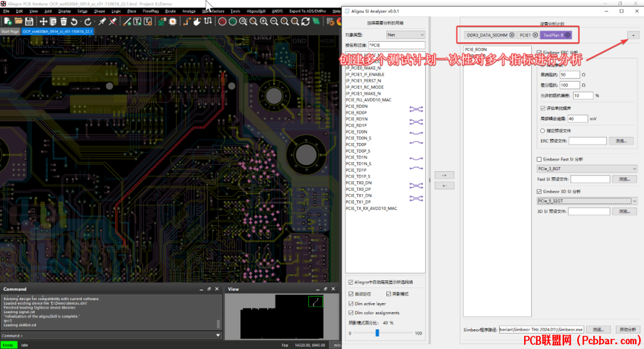Click the Save disk icon in the toolbar
This screenshot has width=644, height=349.
point(29,21)
